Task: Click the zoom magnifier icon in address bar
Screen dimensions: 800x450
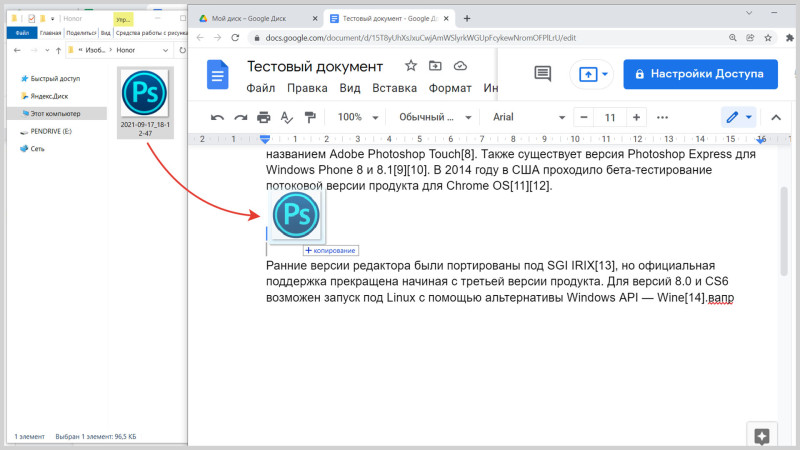Action: tap(733, 38)
